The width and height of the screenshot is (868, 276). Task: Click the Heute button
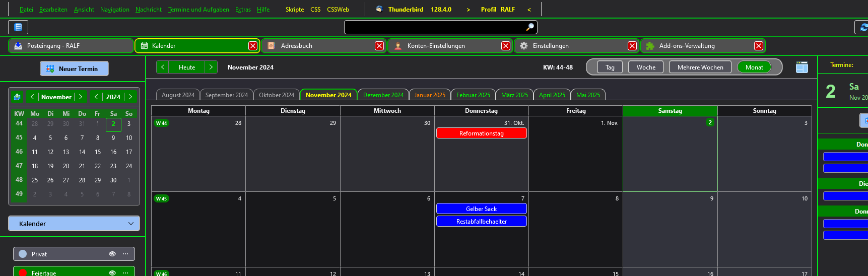point(186,67)
